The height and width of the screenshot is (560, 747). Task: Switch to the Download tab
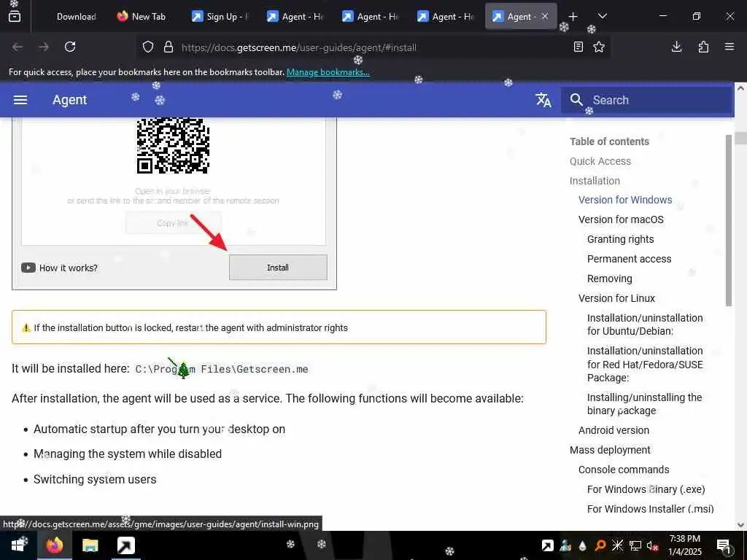pyautogui.click(x=76, y=17)
